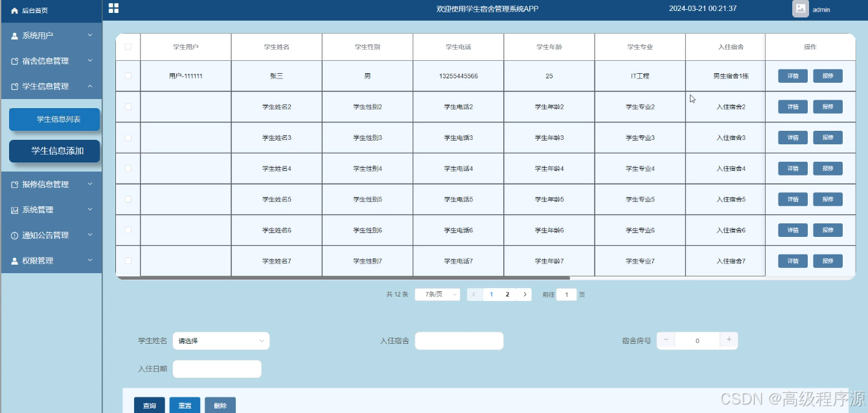Select 学生信息列表 submenu item

pos(54,120)
